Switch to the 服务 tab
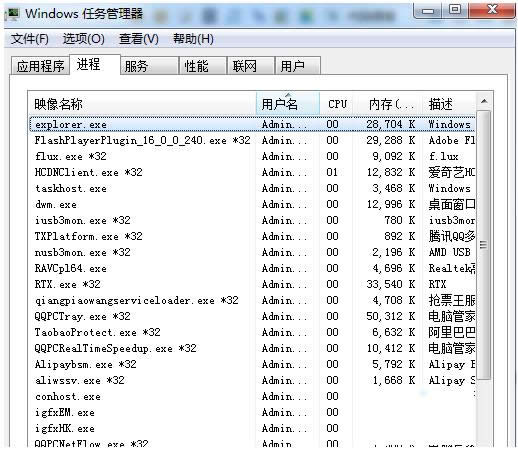 coord(149,66)
